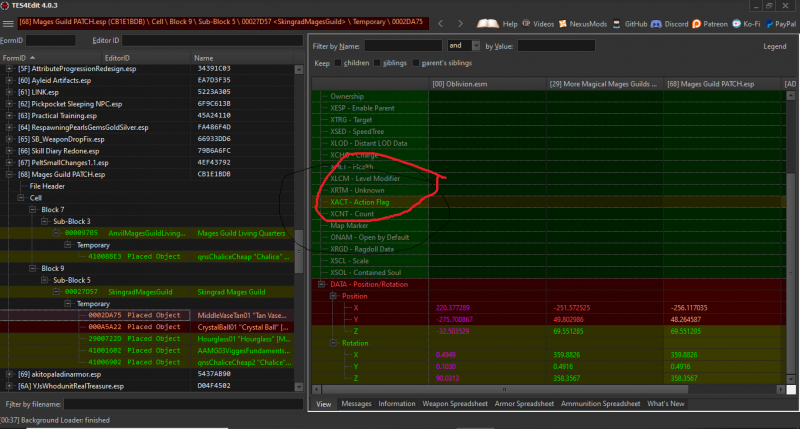Click the record view vertical scrollbar
800x429 pixels.
(791, 237)
